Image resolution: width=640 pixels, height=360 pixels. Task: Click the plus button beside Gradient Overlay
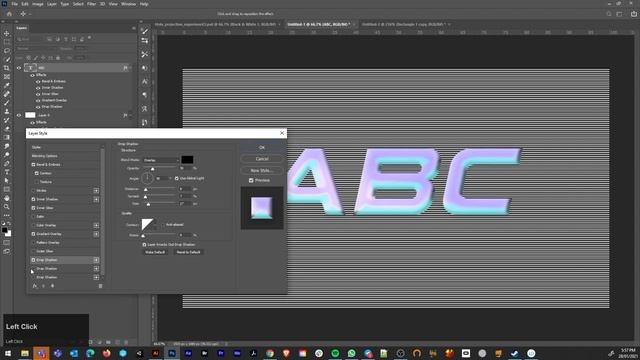click(x=96, y=234)
